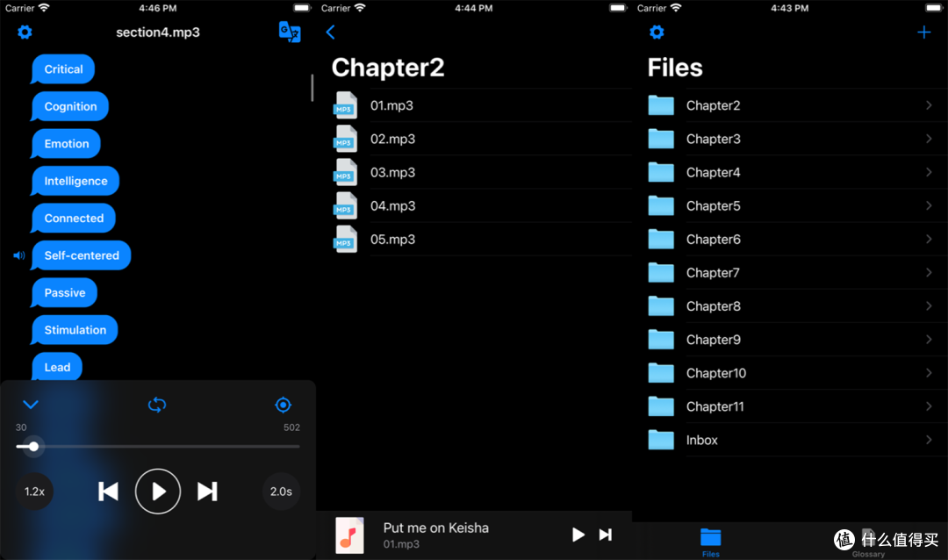Screen dimensions: 948x560
Task: Open Chapter2 folder icon
Action: click(x=661, y=105)
